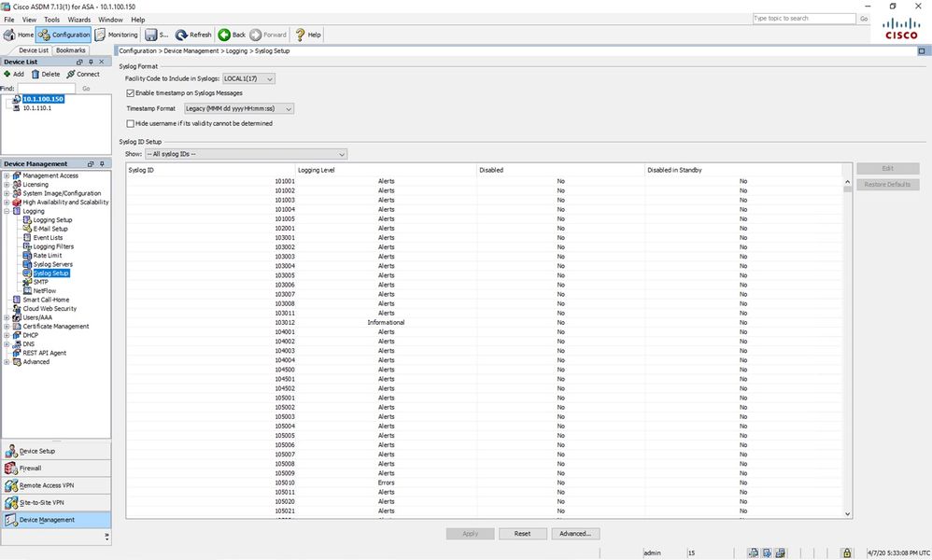Open the REST API Agent node

tap(45, 353)
